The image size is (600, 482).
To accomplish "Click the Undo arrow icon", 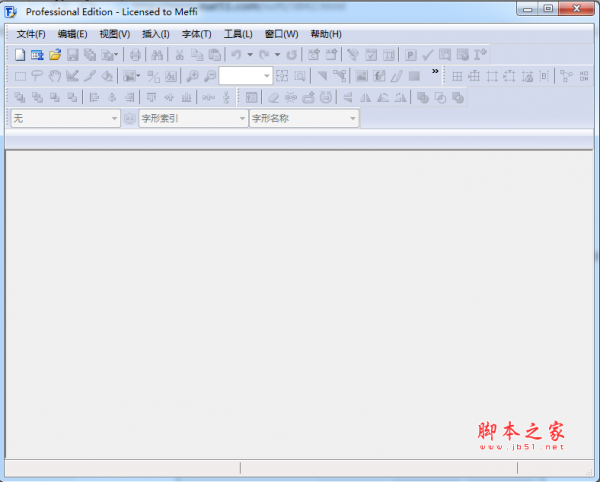I will pos(236,55).
